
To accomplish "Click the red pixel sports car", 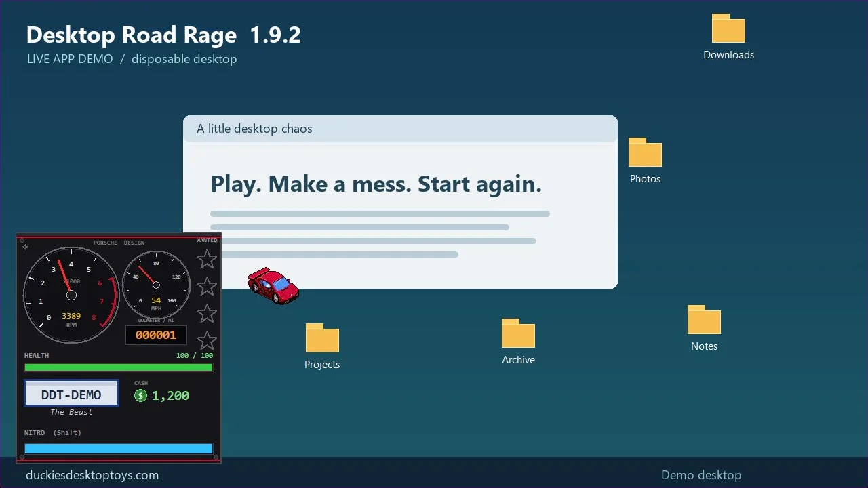I will click(x=273, y=285).
